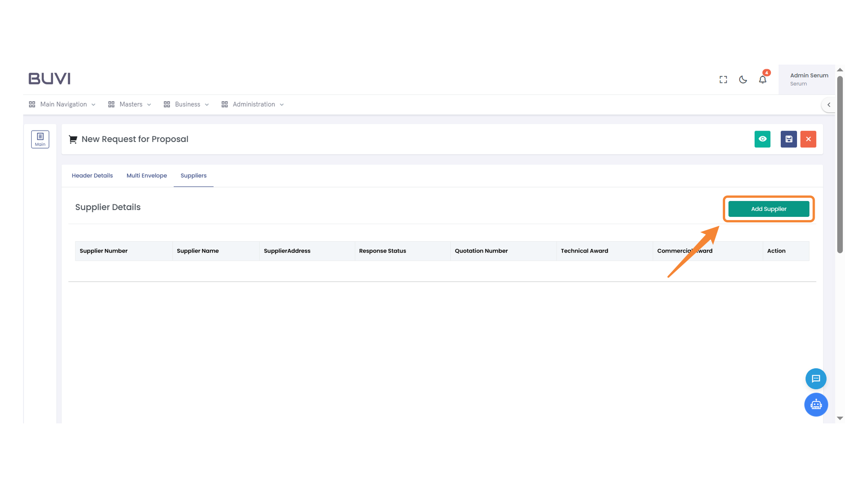Image resolution: width=868 pixels, height=488 pixels.
Task: Open the notifications bell
Action: 763,80
